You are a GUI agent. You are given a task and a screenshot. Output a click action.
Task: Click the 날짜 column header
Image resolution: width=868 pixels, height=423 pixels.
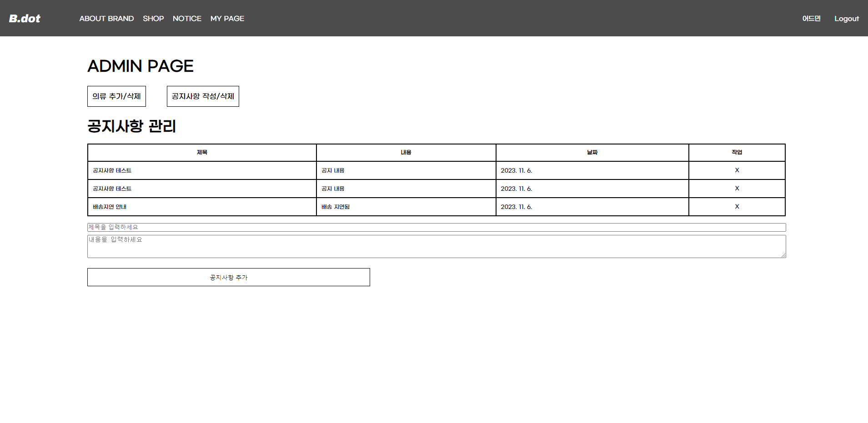pos(592,153)
